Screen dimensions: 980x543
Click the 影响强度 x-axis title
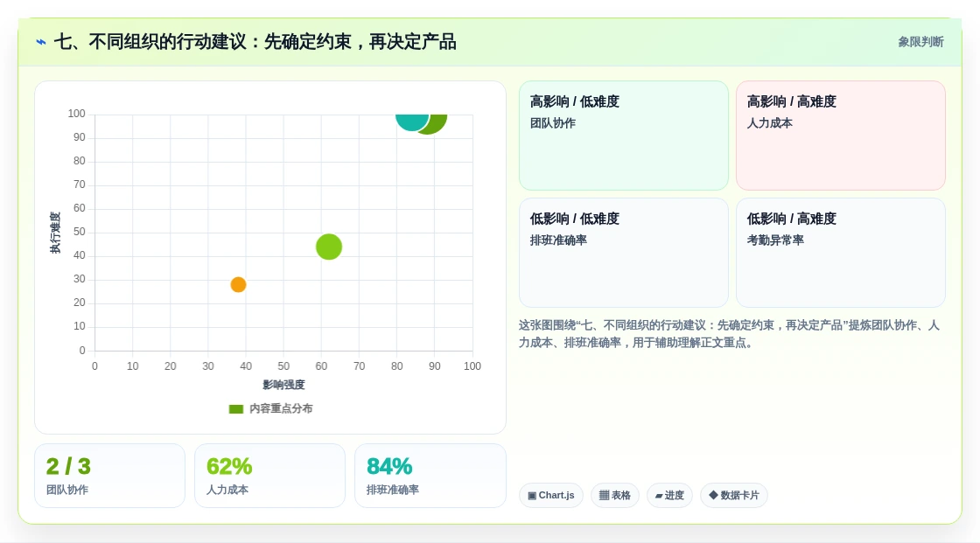[x=283, y=385]
